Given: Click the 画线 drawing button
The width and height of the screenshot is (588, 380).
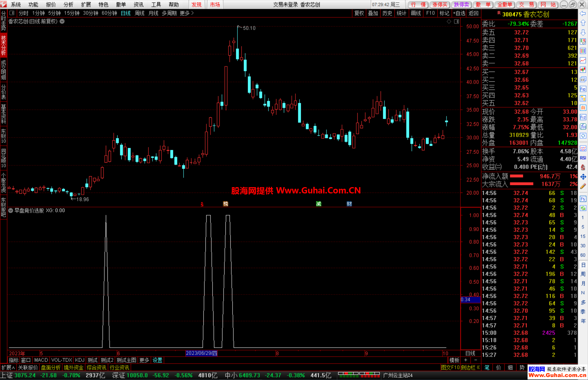Looking at the screenshot, I should pos(416,13).
